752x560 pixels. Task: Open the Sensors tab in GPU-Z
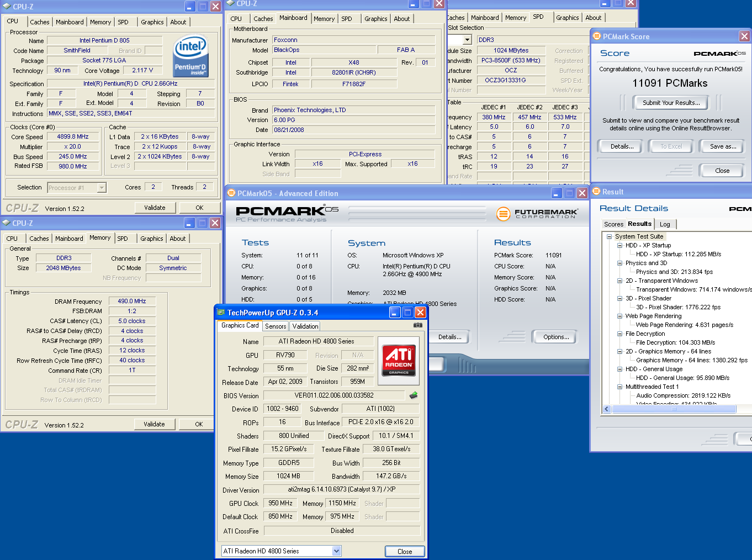[x=276, y=326]
